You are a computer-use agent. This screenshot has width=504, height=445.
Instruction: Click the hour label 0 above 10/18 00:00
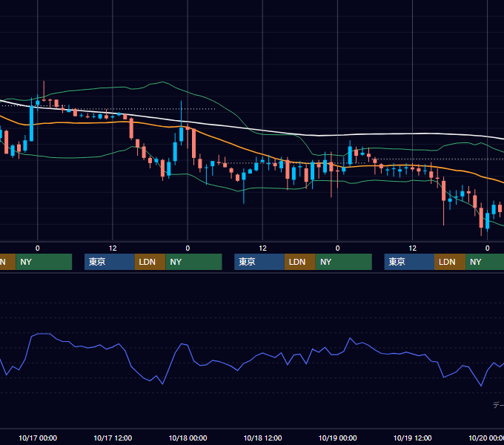click(188, 248)
